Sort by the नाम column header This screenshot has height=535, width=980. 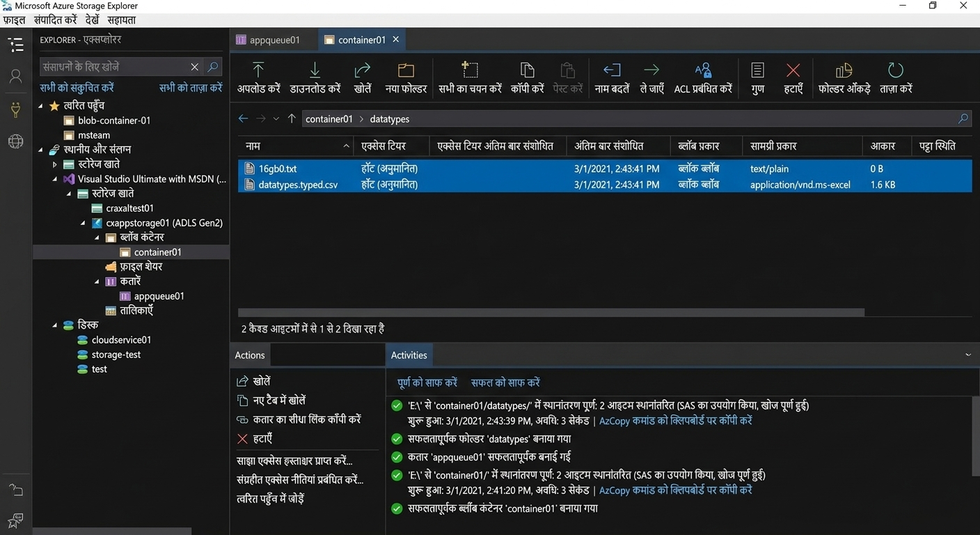[x=296, y=146]
